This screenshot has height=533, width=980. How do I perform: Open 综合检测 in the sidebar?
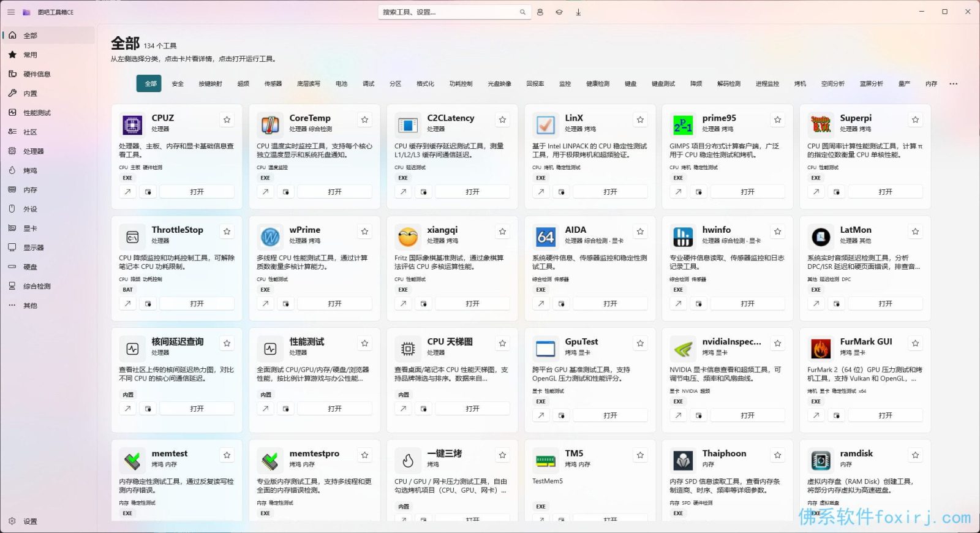[48, 286]
